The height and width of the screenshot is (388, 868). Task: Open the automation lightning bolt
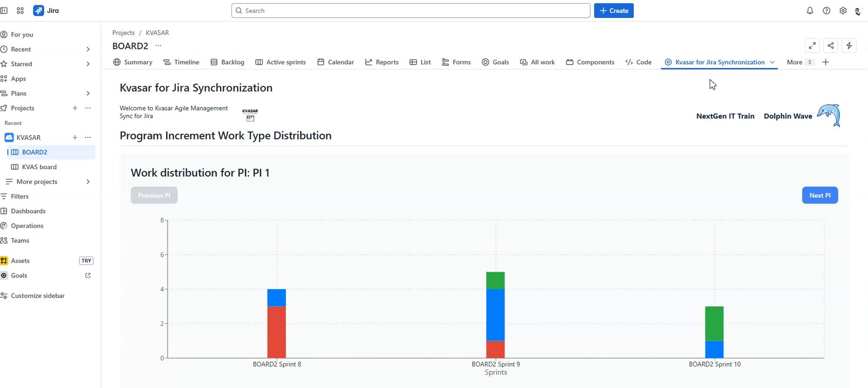[x=849, y=46]
